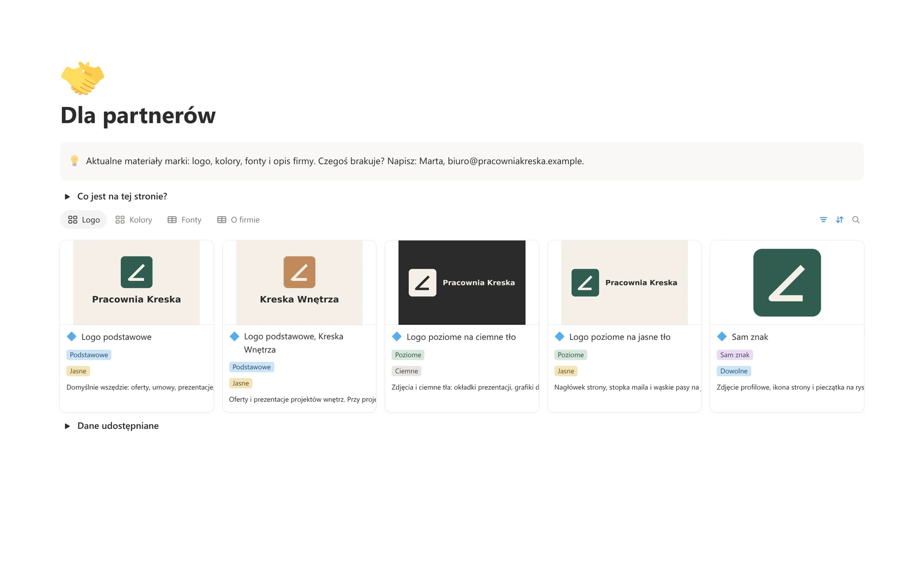Click diamond icon beside Sam znak
Viewport: 924px width, 578px height.
(x=722, y=336)
